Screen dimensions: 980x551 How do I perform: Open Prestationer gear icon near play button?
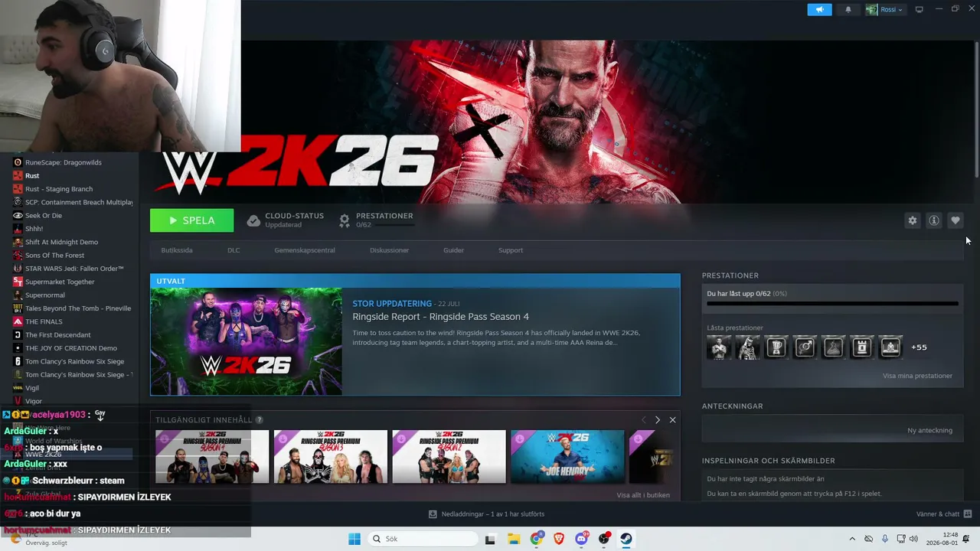[x=345, y=220]
